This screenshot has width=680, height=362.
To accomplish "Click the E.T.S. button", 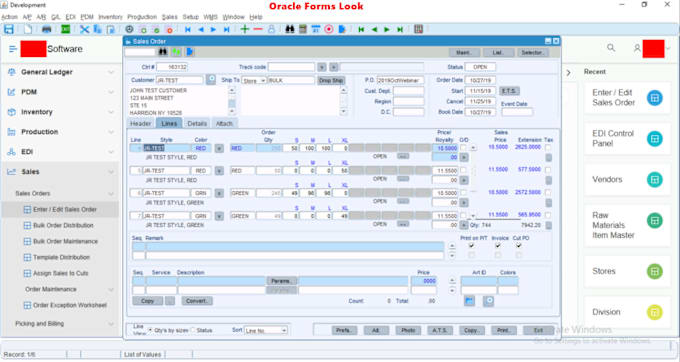I will pyautogui.click(x=509, y=91).
